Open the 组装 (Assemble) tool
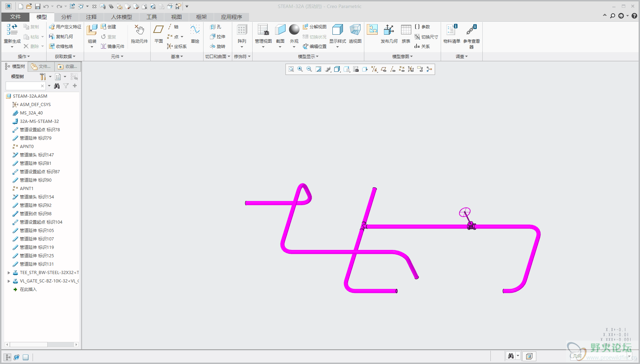This screenshot has height=364, width=640. click(x=92, y=30)
